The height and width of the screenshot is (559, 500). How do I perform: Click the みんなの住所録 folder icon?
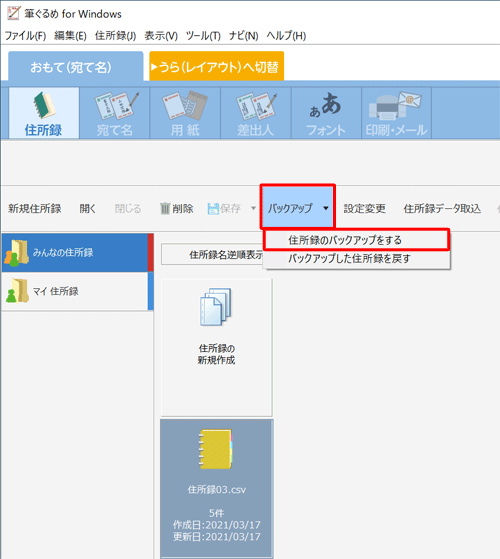16,253
